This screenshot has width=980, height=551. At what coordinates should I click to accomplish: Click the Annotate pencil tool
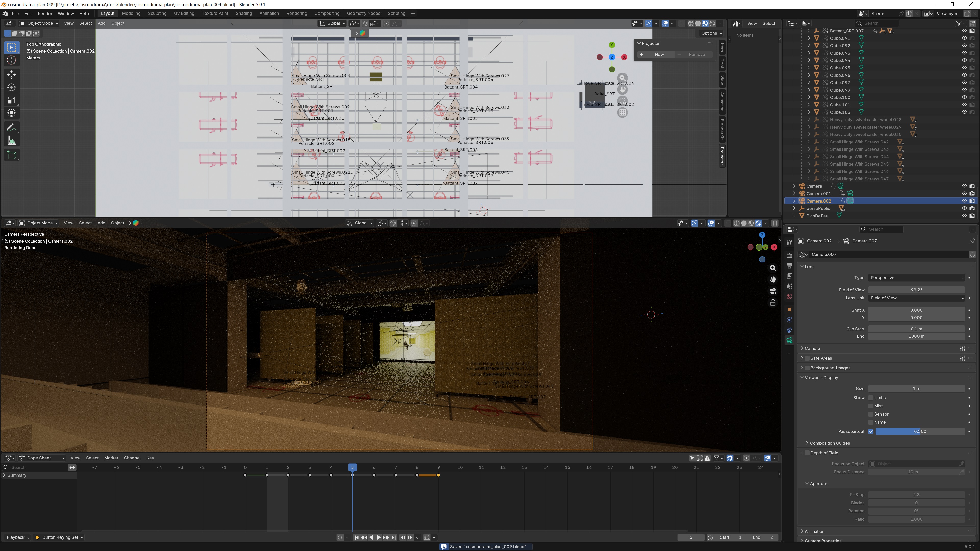click(x=11, y=127)
